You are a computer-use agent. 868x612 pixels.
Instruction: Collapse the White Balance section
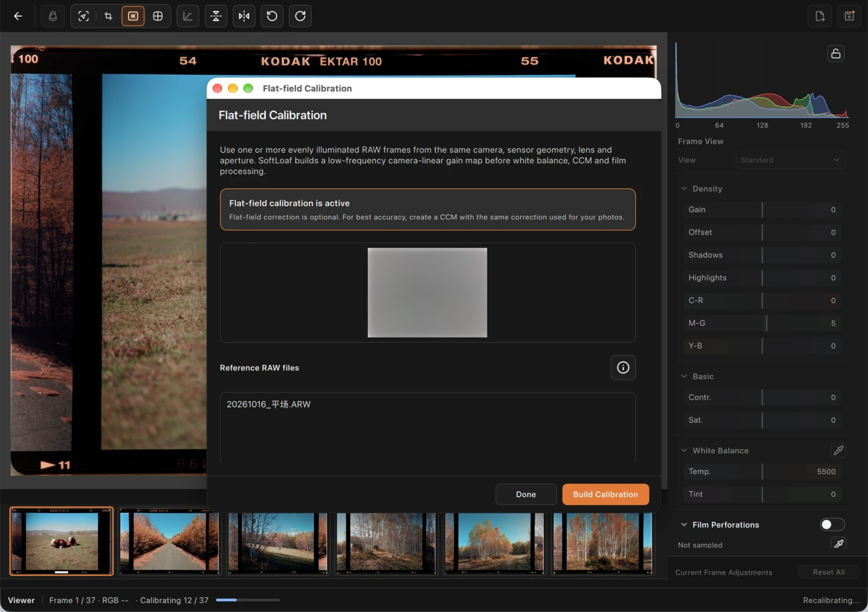click(x=684, y=450)
